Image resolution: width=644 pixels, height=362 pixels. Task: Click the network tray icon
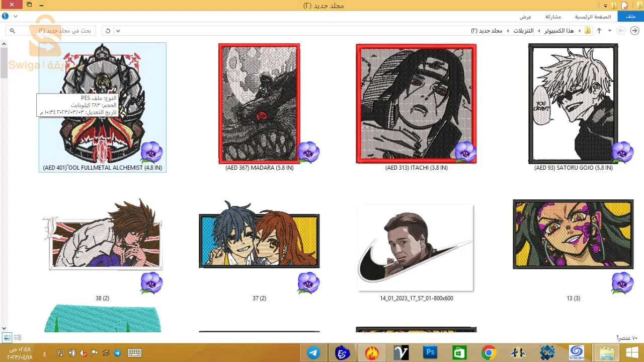(61, 353)
